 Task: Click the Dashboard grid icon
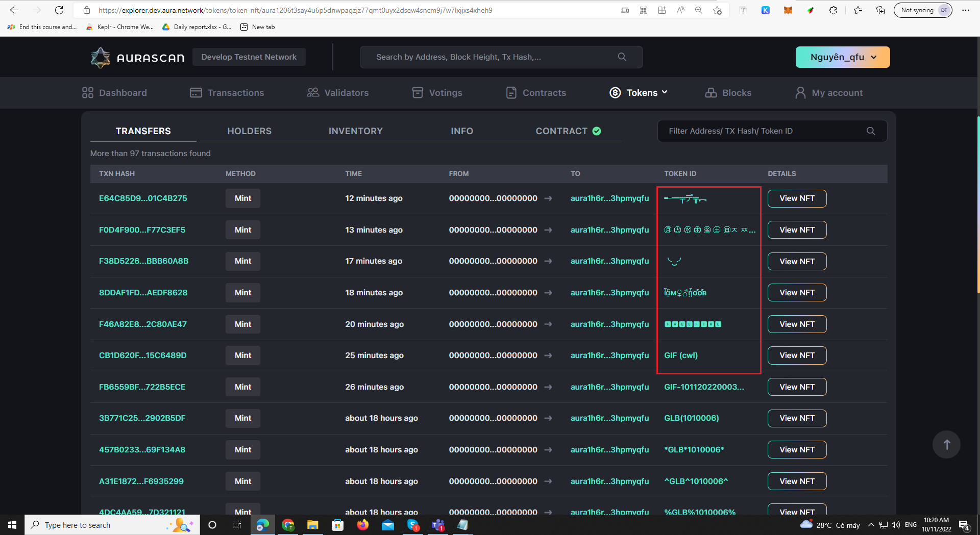87,92
